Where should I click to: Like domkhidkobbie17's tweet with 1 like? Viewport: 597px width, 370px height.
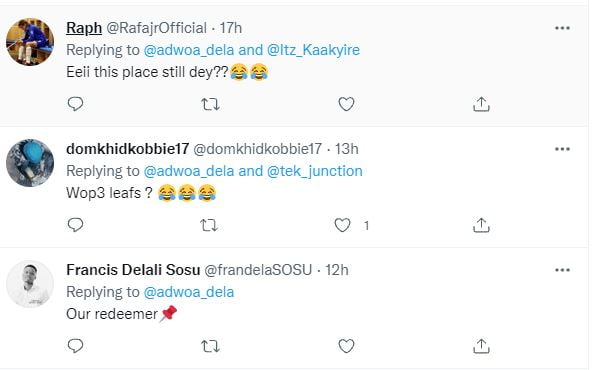click(x=342, y=225)
